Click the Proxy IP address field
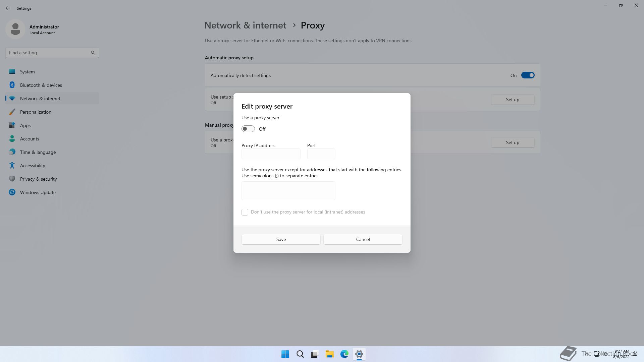This screenshot has width=644, height=362. click(x=271, y=154)
